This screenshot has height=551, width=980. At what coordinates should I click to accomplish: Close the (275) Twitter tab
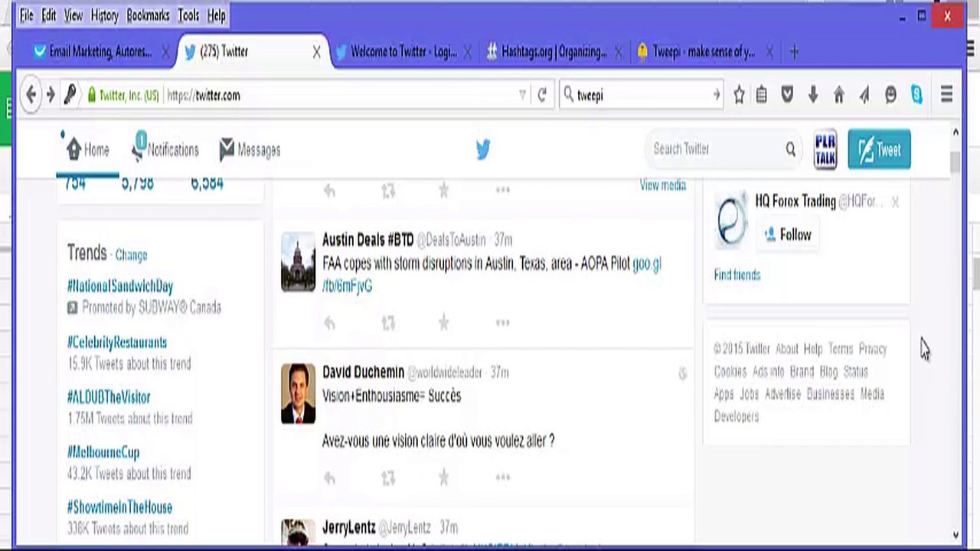point(316,52)
